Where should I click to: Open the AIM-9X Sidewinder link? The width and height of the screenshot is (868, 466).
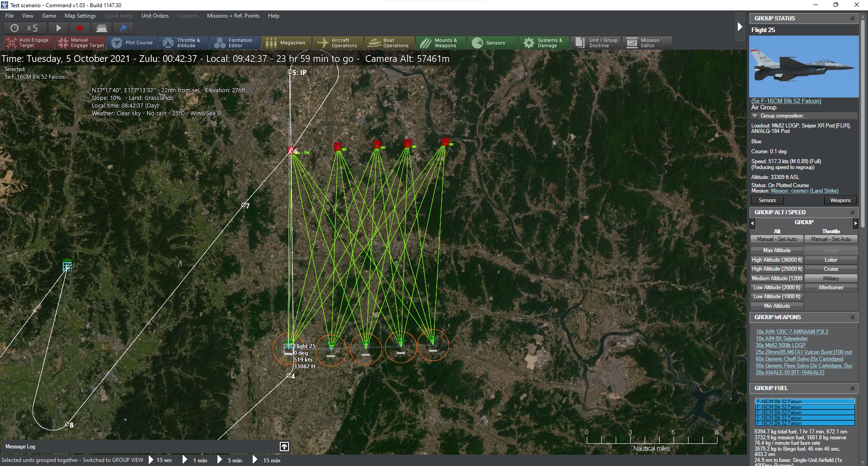pyautogui.click(x=782, y=339)
